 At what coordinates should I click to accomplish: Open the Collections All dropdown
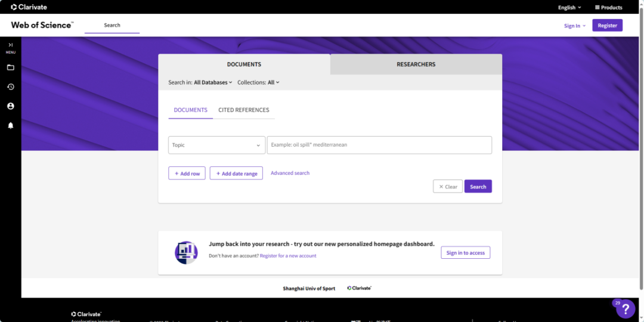pyautogui.click(x=274, y=82)
